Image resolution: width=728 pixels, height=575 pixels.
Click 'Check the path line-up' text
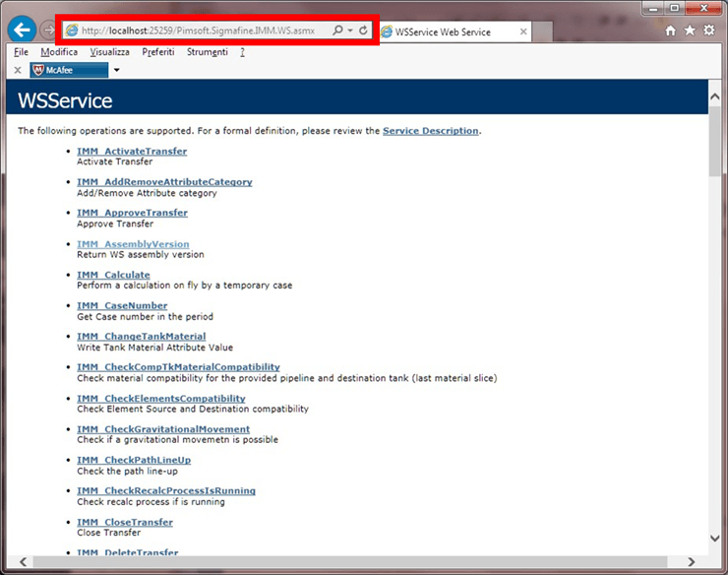coord(127,472)
